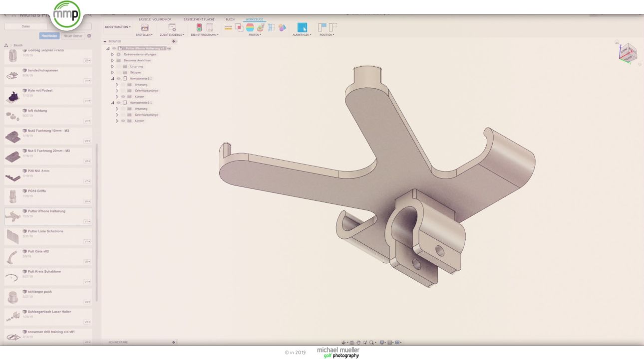The image size is (644, 359).
Task: Toggle visibility of Skizzen folder
Action: 118,72
